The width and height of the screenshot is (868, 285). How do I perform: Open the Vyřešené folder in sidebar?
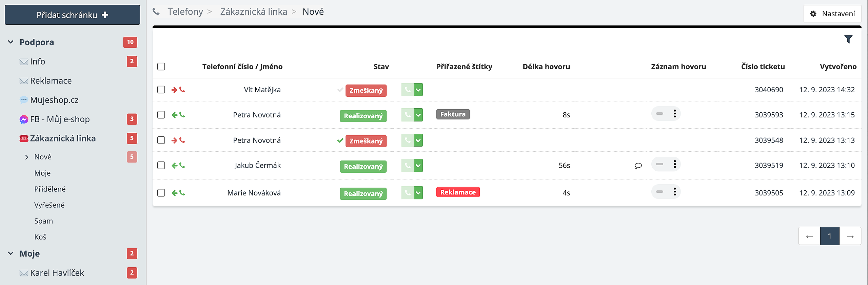(x=49, y=205)
